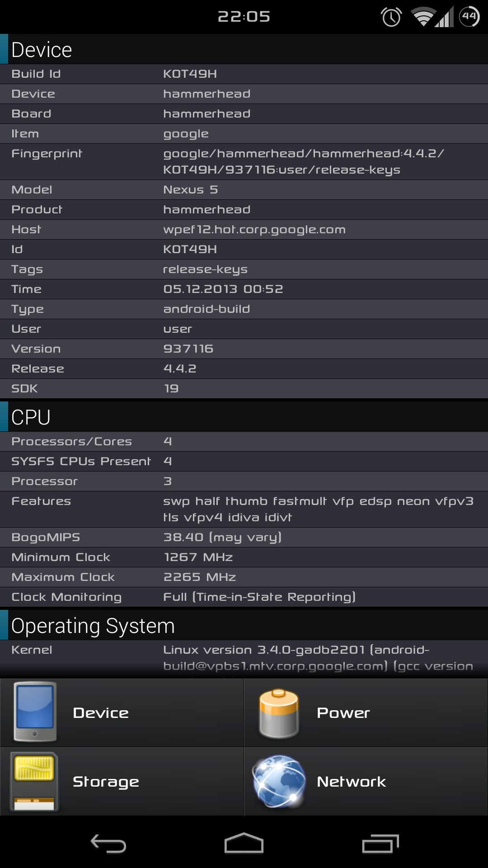Select the Processor value 3
The width and height of the screenshot is (488, 868).
coord(168,481)
